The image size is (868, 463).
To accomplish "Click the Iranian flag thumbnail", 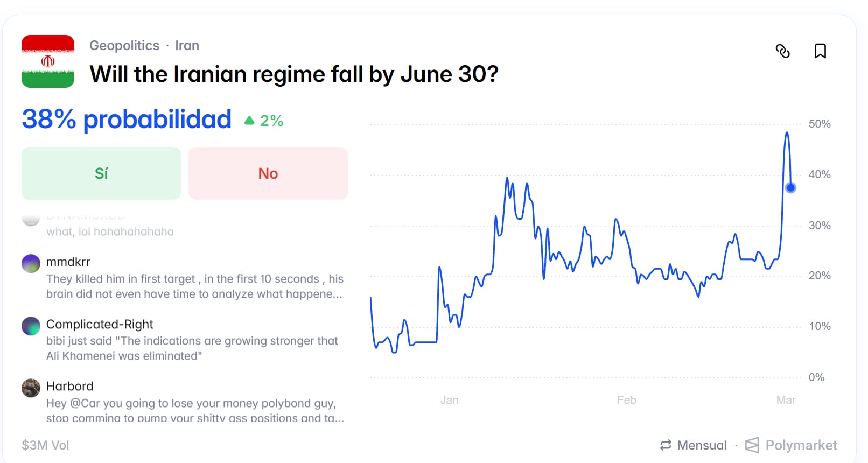I will (x=48, y=61).
